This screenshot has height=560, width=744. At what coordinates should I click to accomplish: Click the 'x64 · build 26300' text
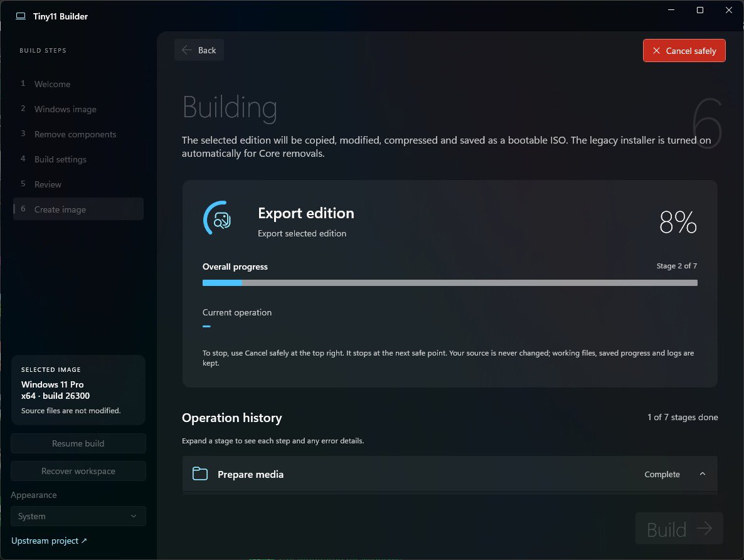coord(55,396)
